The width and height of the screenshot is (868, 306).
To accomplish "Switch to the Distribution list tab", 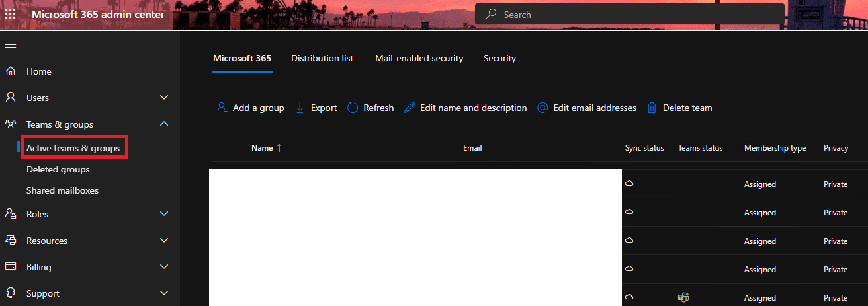I will pyautogui.click(x=322, y=58).
